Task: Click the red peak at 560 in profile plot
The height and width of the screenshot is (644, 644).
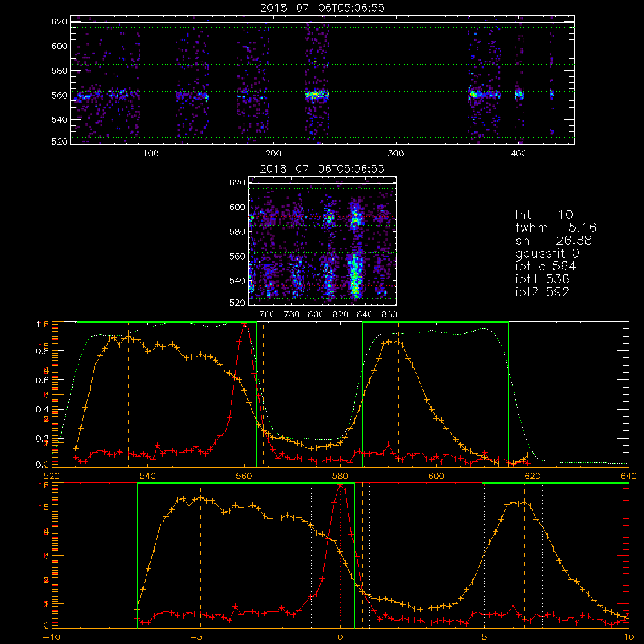Action: (x=245, y=325)
